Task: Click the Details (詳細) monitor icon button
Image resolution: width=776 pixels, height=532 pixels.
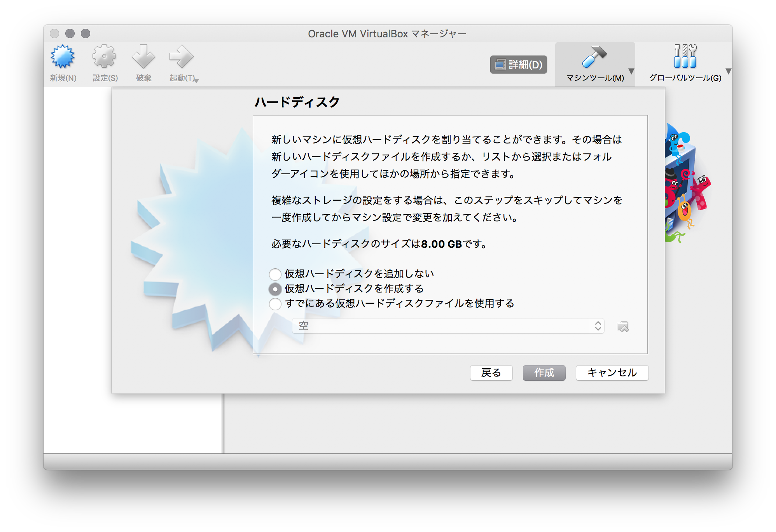Action: [x=518, y=65]
